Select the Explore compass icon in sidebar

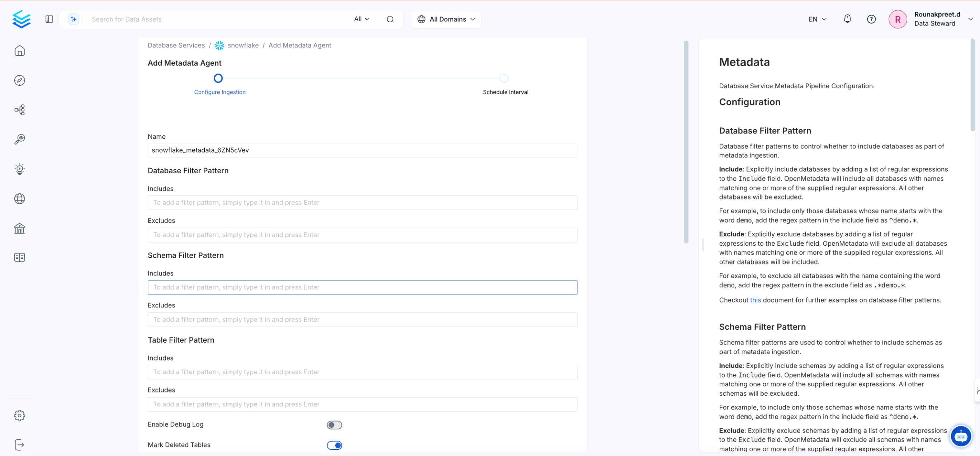(x=19, y=80)
